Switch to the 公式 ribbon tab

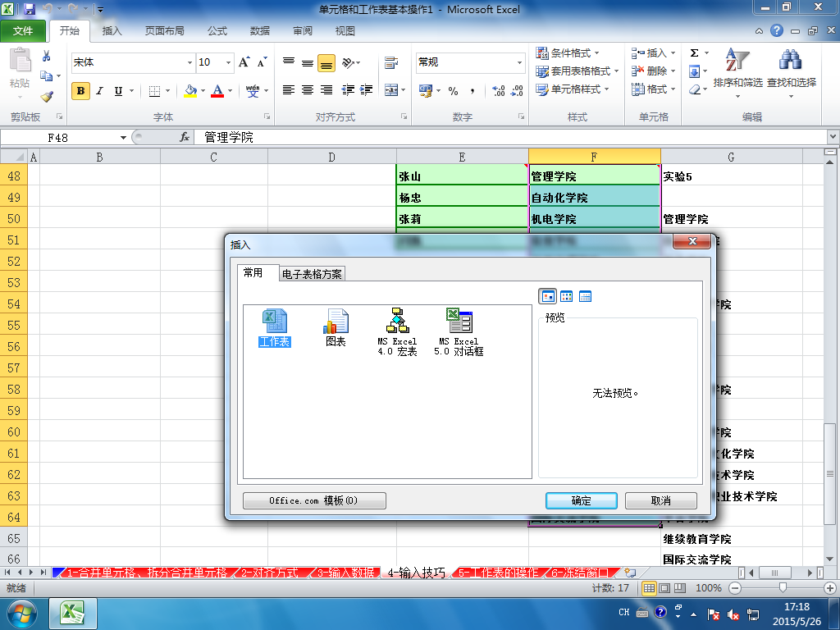click(x=217, y=31)
